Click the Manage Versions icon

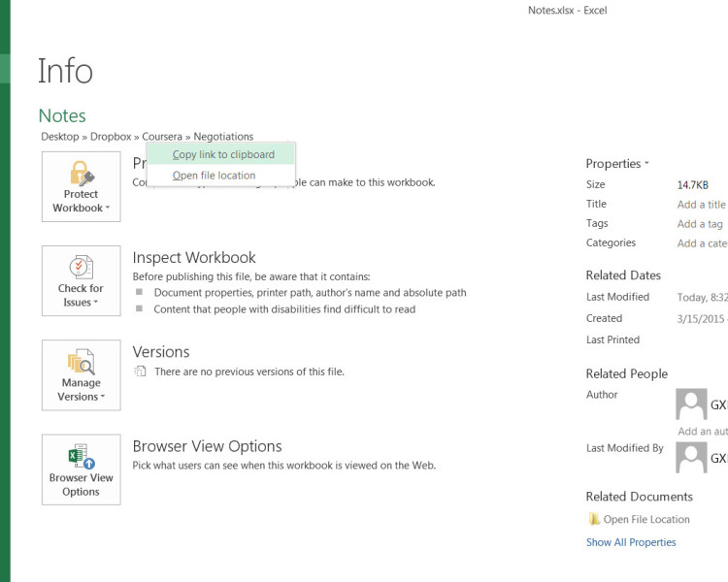click(82, 362)
